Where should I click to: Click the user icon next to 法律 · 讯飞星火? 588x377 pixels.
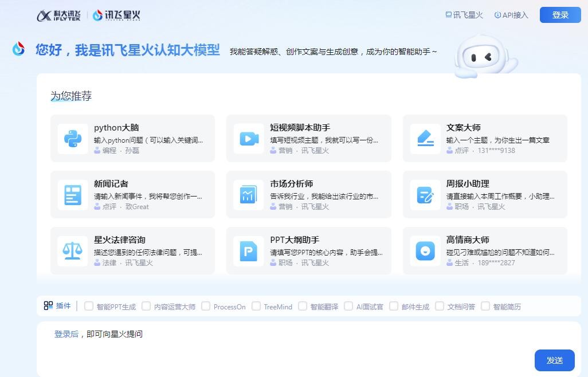[x=97, y=263]
